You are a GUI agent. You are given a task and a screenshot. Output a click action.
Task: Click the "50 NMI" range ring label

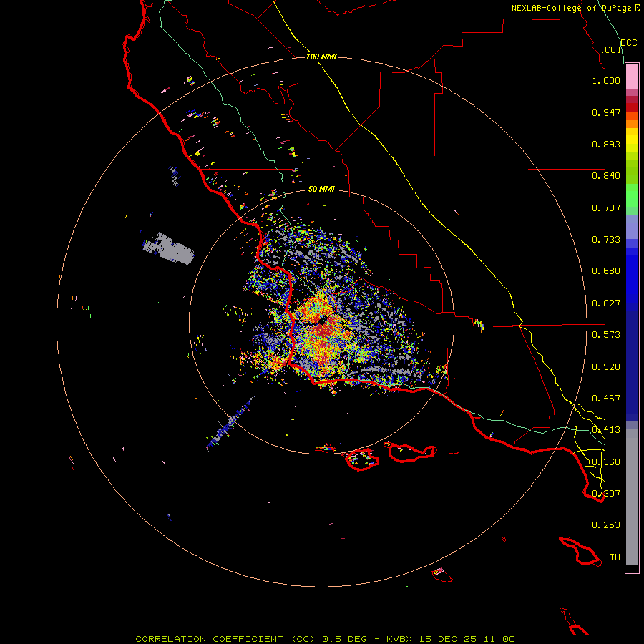click(321, 190)
